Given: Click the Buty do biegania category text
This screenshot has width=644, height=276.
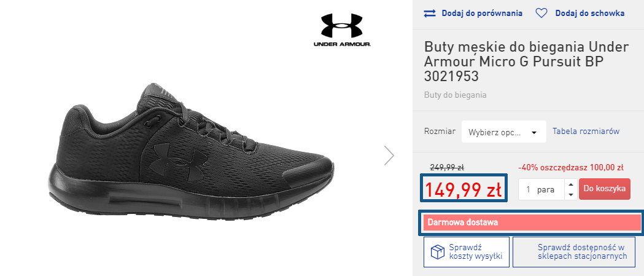Looking at the screenshot, I should click(455, 95).
